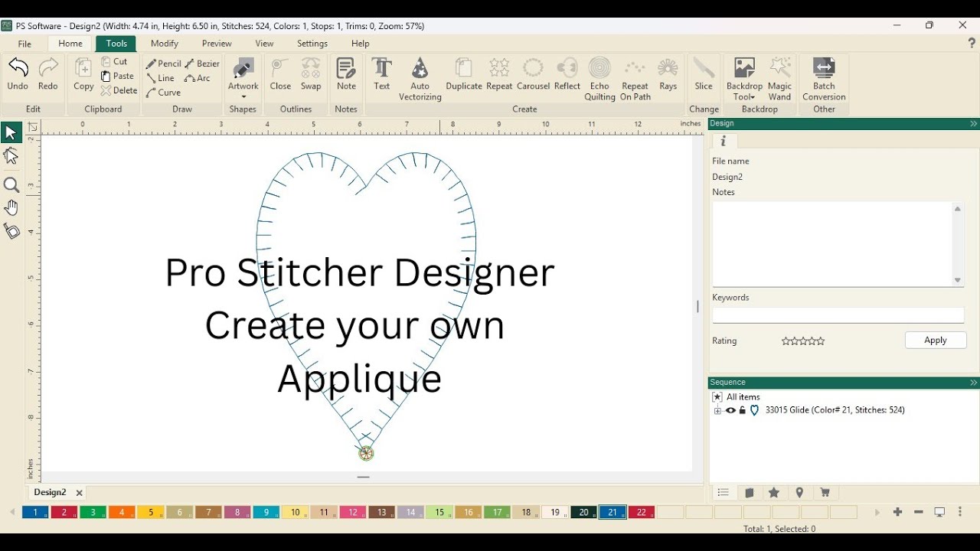Screen dimensions: 980x551
Task: Open the Carousel tool
Action: (x=534, y=74)
